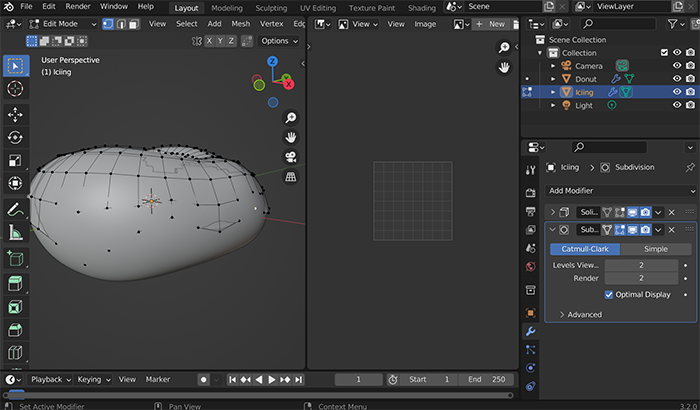
Task: Disable the Optimal Display checkbox
Action: (609, 294)
